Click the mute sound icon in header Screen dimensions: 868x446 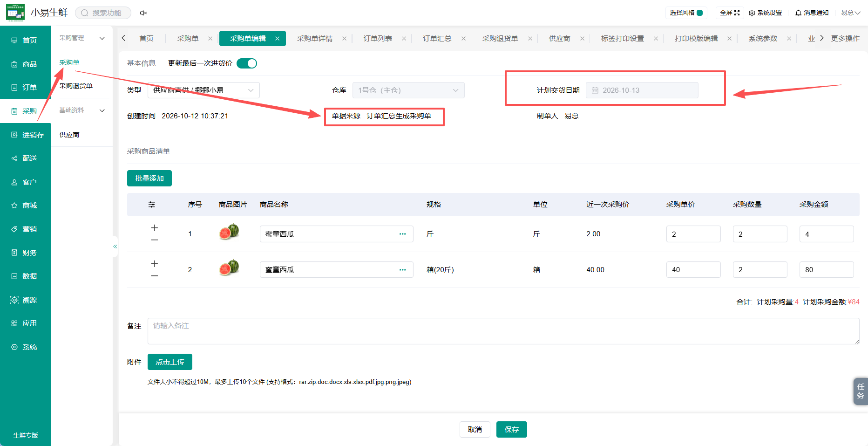coord(143,13)
